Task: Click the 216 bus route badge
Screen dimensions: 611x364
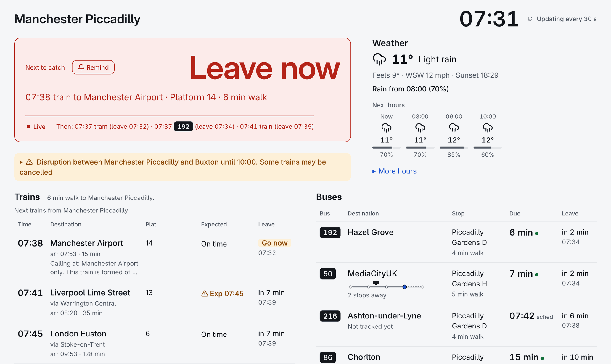Action: pos(330,316)
